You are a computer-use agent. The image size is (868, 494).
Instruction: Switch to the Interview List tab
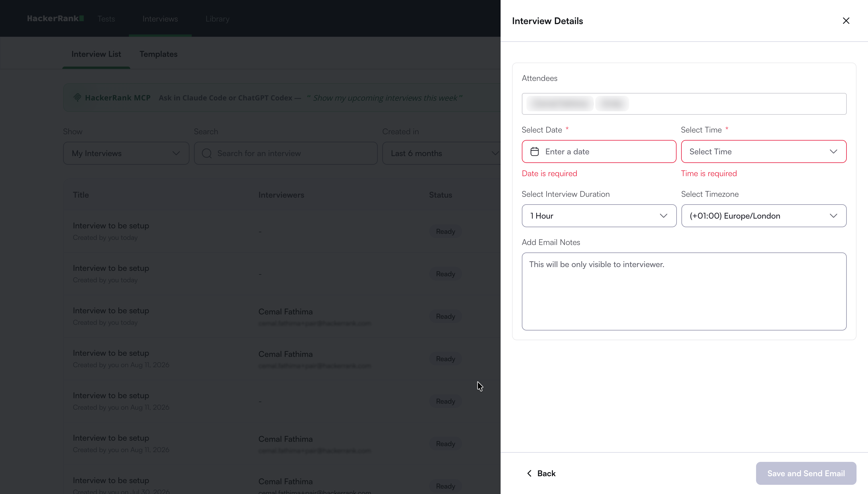96,54
